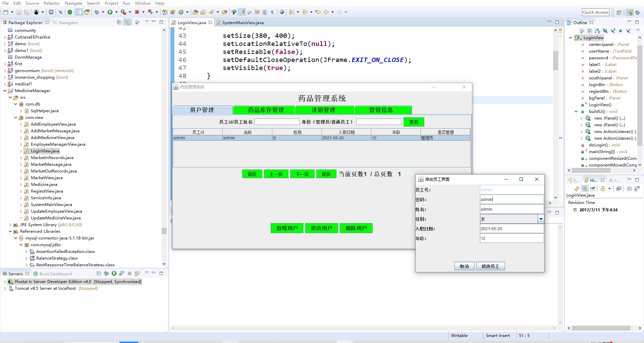Open the 性别 gender dropdown in 修改员工界面
The height and width of the screenshot is (343, 644).
click(x=540, y=219)
